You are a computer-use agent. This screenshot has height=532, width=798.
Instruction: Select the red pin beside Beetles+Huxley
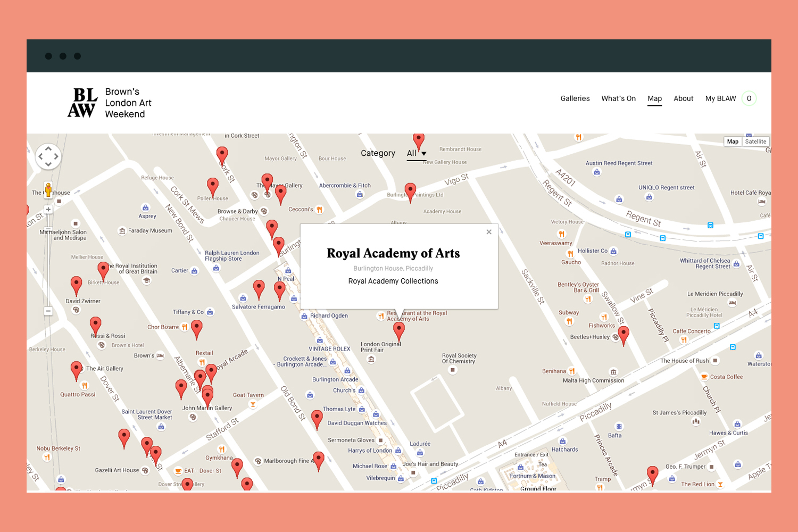click(624, 335)
